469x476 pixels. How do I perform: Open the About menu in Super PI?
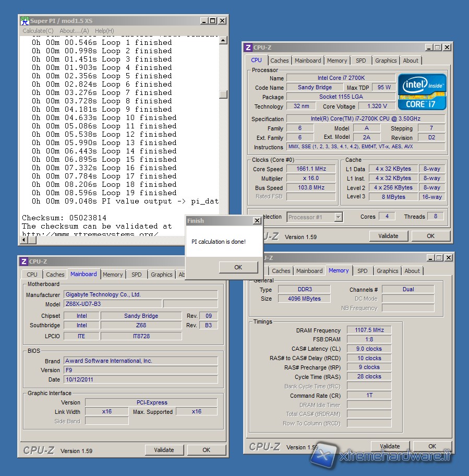point(74,31)
